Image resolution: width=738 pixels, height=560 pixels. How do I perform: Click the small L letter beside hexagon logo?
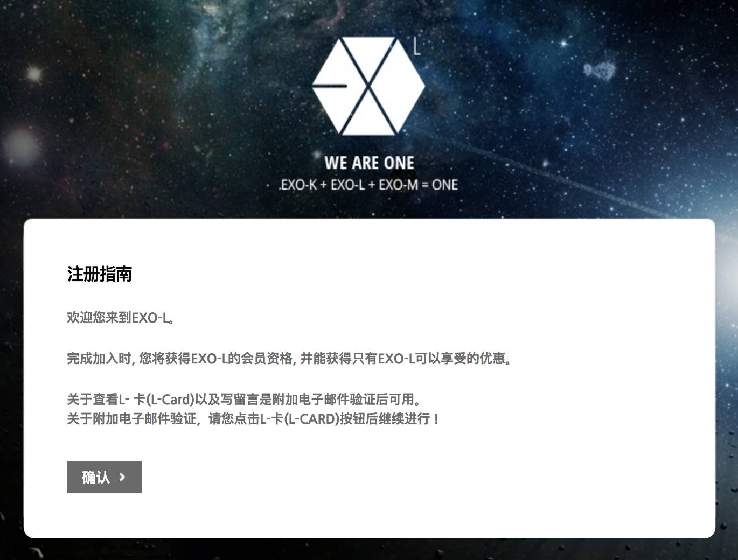tap(416, 46)
